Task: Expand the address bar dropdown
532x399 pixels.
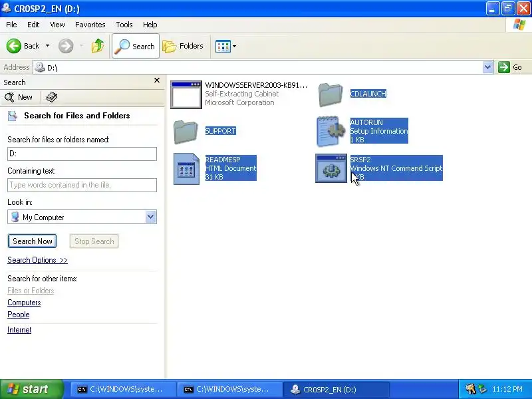Action: (x=487, y=67)
